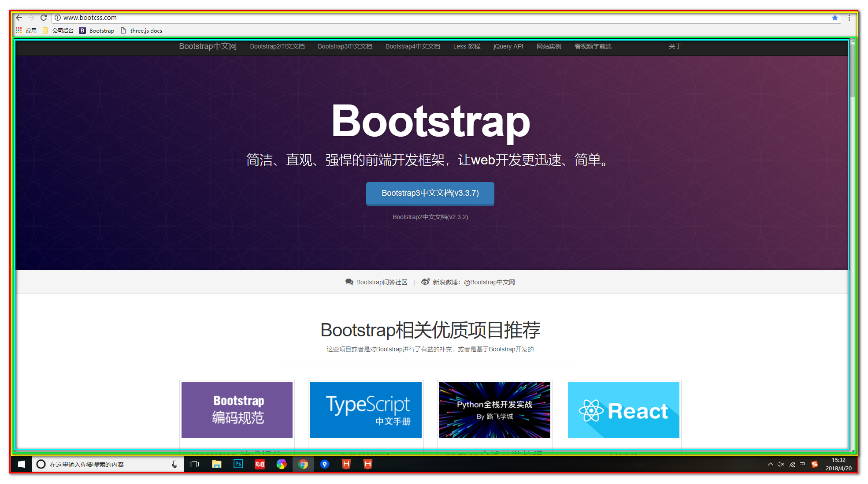Click the Weibo icon
Image resolution: width=868 pixels, height=484 pixels.
coord(425,282)
